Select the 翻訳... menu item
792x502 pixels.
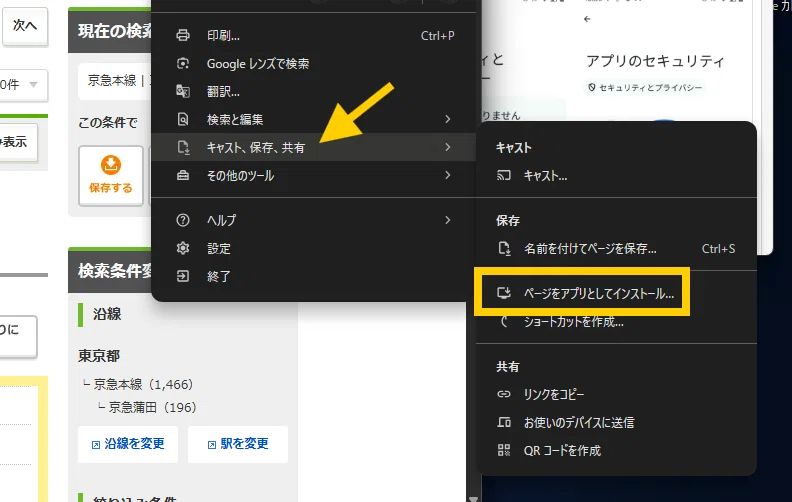314,91
